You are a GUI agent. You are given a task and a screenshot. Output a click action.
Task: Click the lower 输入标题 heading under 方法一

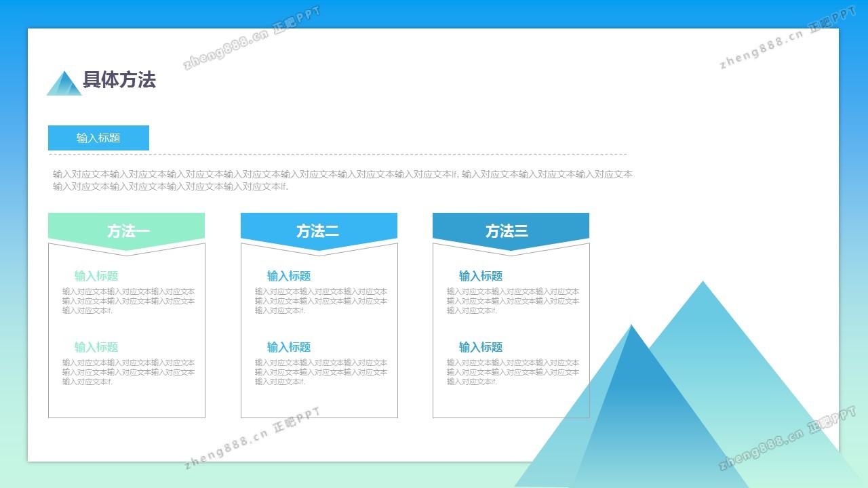click(96, 347)
